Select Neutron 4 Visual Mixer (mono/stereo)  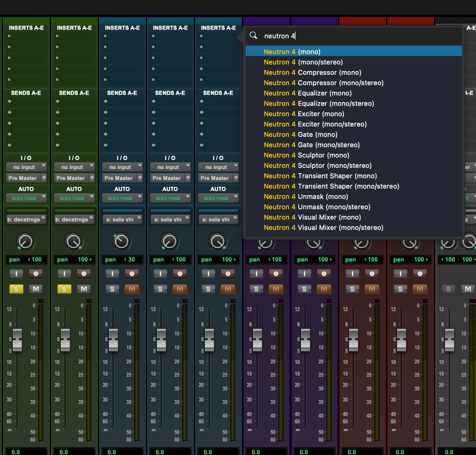[x=354, y=227]
